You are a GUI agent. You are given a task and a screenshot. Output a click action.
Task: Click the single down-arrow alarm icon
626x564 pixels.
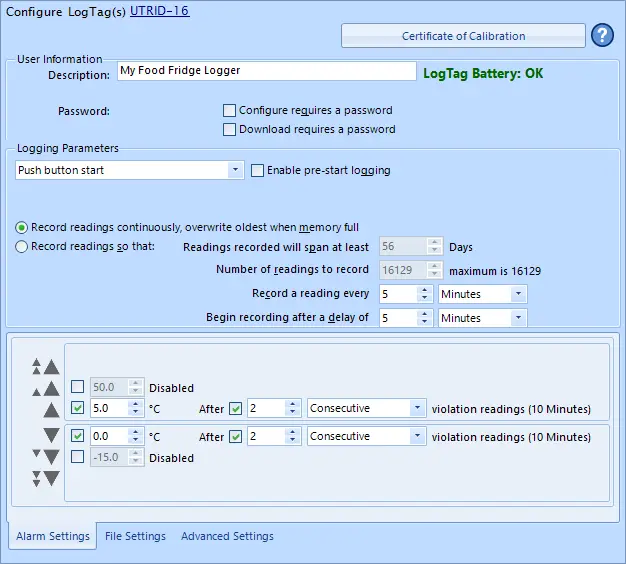click(50, 437)
